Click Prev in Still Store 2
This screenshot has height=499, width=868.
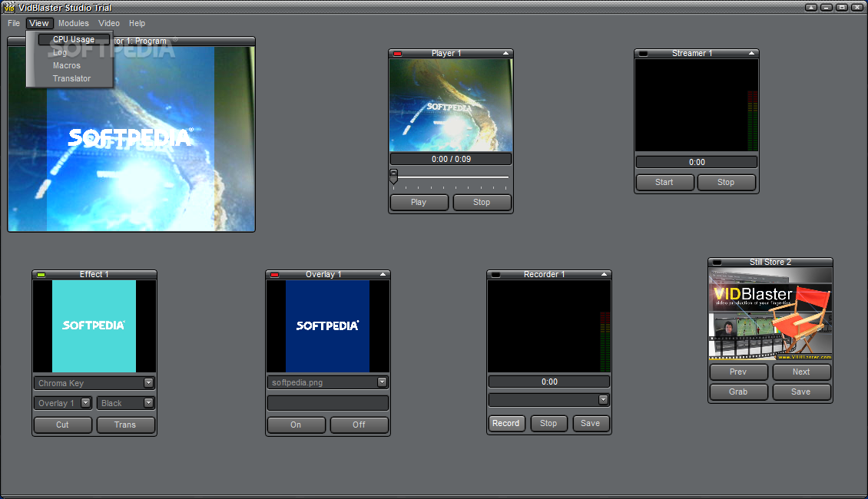click(738, 372)
